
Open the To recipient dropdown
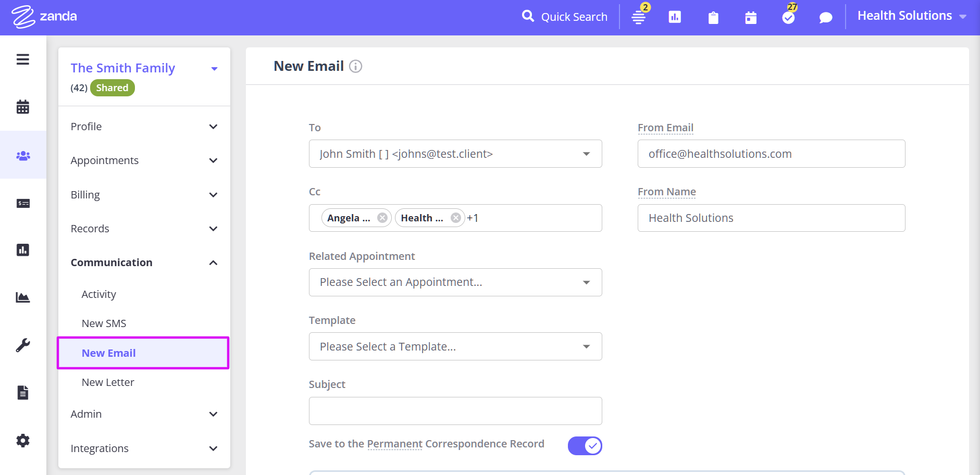coord(455,154)
